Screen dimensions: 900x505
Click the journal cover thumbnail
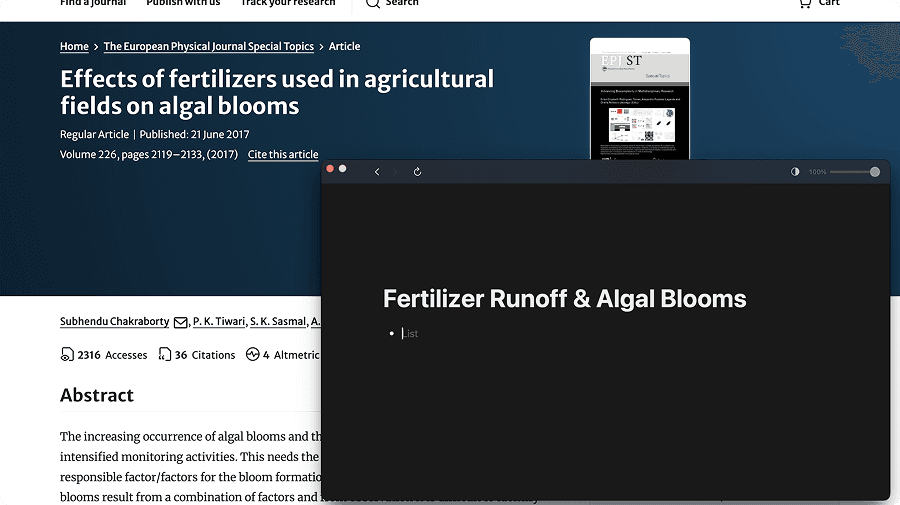pos(640,99)
